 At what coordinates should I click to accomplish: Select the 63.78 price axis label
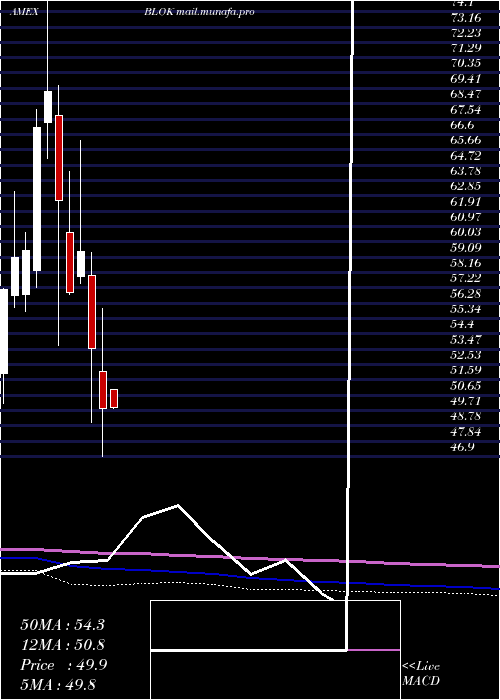[466, 172]
